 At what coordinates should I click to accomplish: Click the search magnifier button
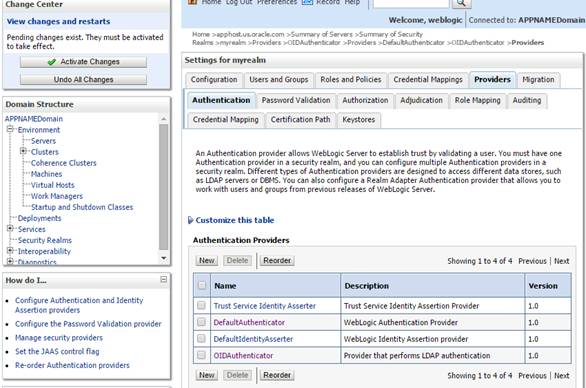(462, 3)
